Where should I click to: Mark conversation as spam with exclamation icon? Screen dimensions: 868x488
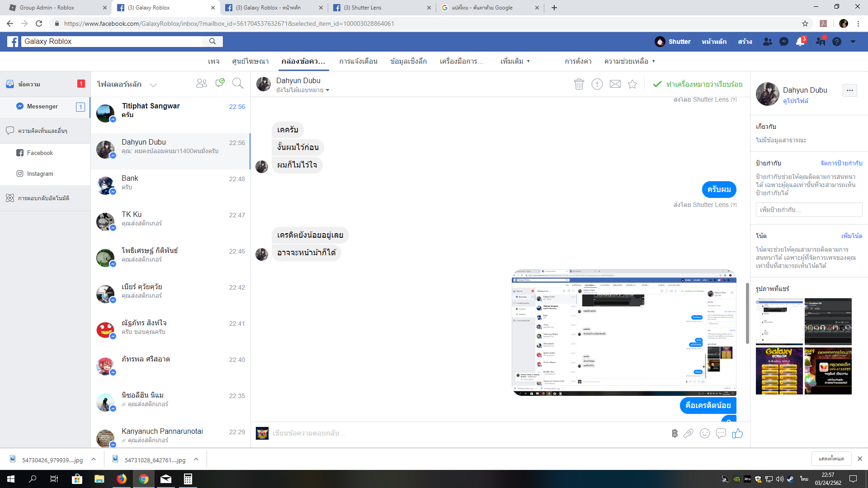(597, 84)
